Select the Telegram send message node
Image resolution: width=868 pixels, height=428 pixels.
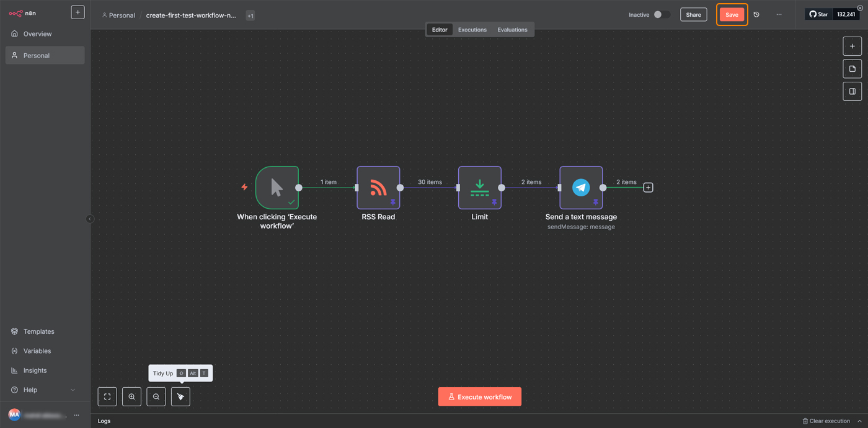point(581,187)
